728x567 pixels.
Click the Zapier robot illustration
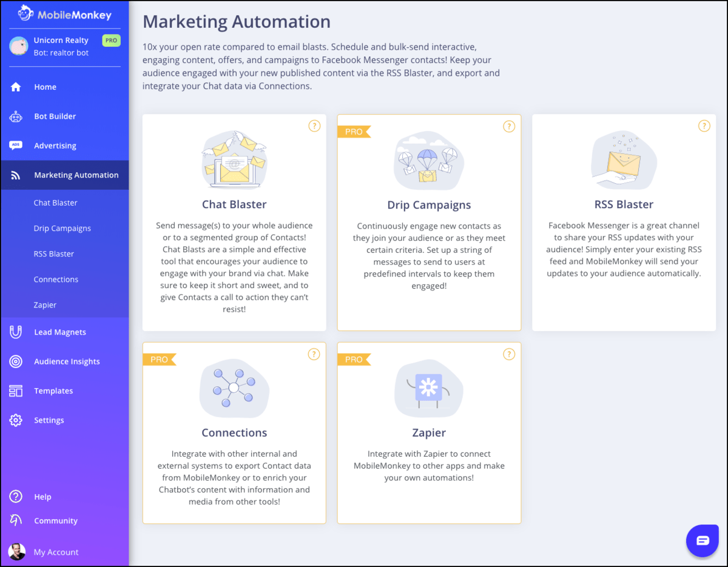click(x=429, y=388)
